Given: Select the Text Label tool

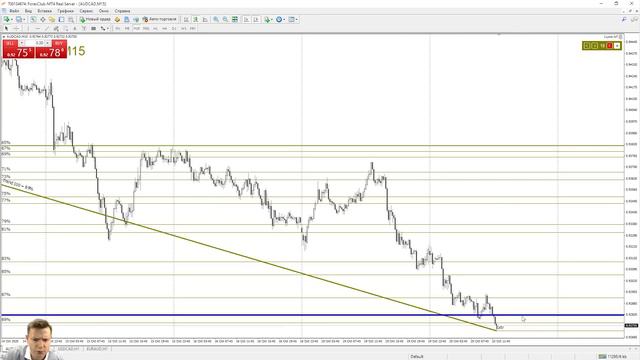Looking at the screenshot, I should coord(84,29).
